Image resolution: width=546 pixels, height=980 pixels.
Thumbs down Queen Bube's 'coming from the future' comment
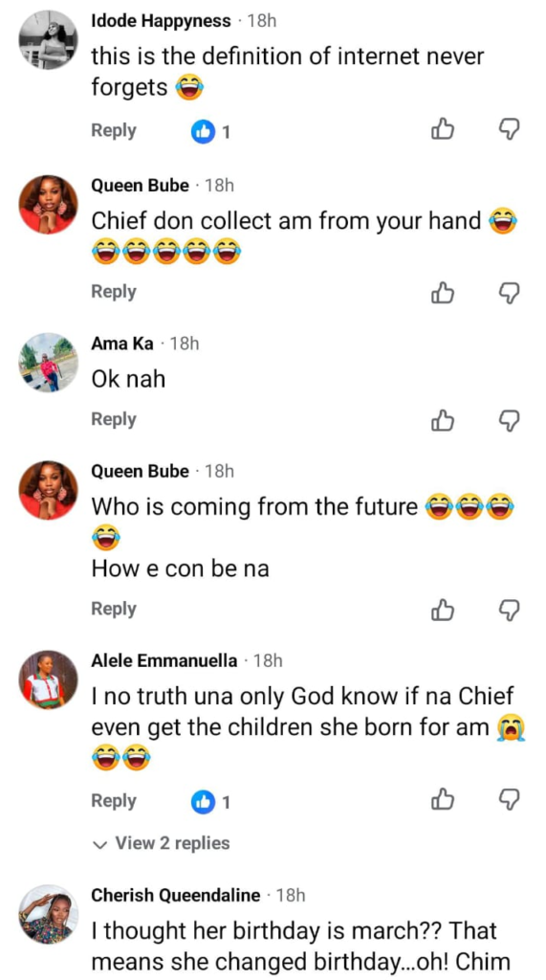(510, 610)
